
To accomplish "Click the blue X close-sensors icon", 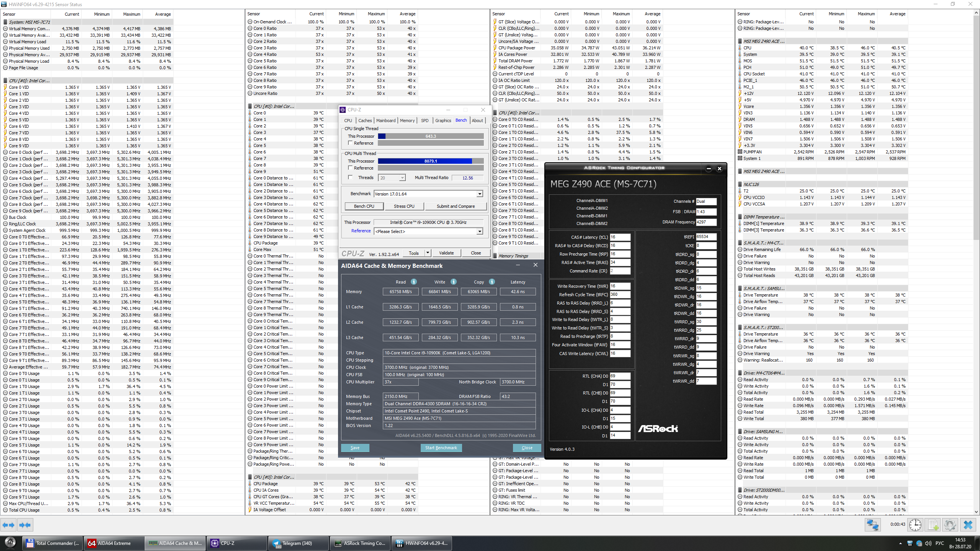I will 968,525.
